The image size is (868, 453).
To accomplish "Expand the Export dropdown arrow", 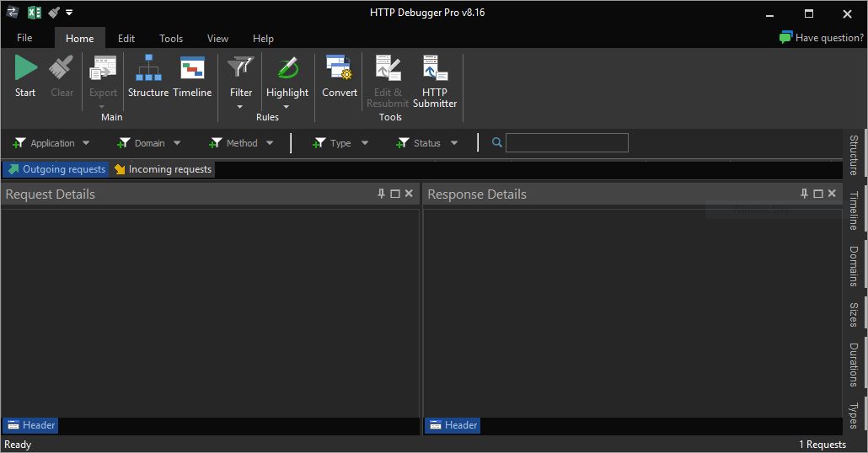I will click(102, 107).
